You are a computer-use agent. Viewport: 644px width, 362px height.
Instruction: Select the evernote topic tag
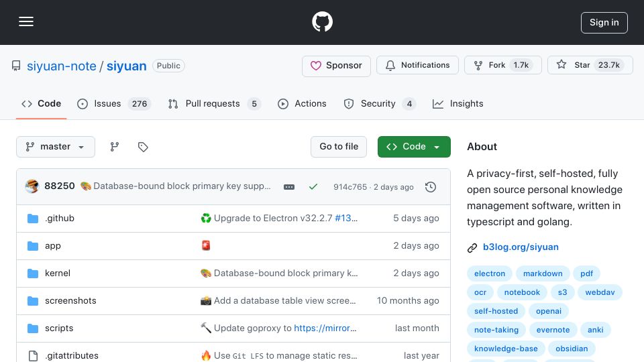(553, 330)
